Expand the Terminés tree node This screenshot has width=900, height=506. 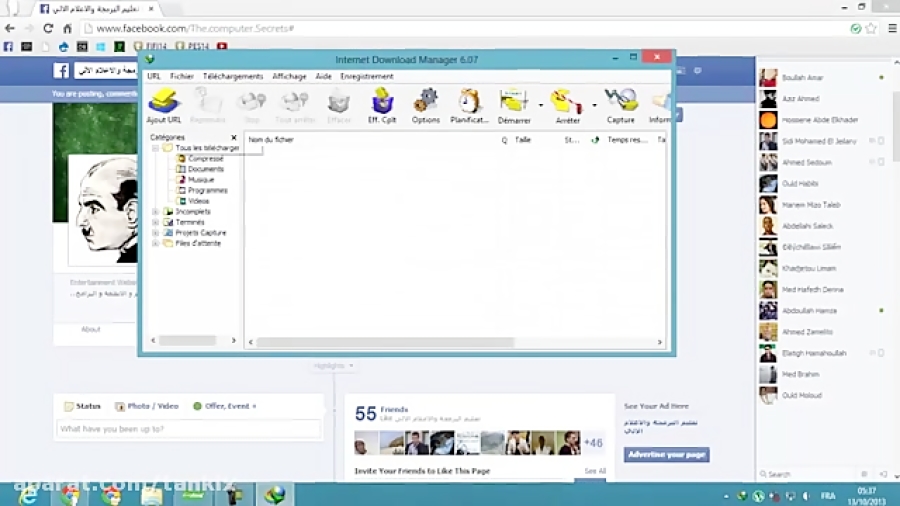(x=156, y=222)
